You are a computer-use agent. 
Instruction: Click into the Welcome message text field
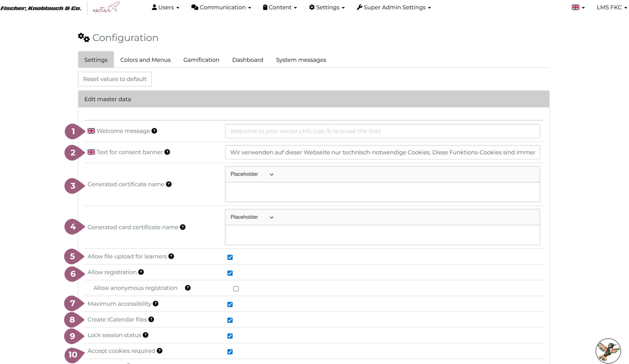382,131
